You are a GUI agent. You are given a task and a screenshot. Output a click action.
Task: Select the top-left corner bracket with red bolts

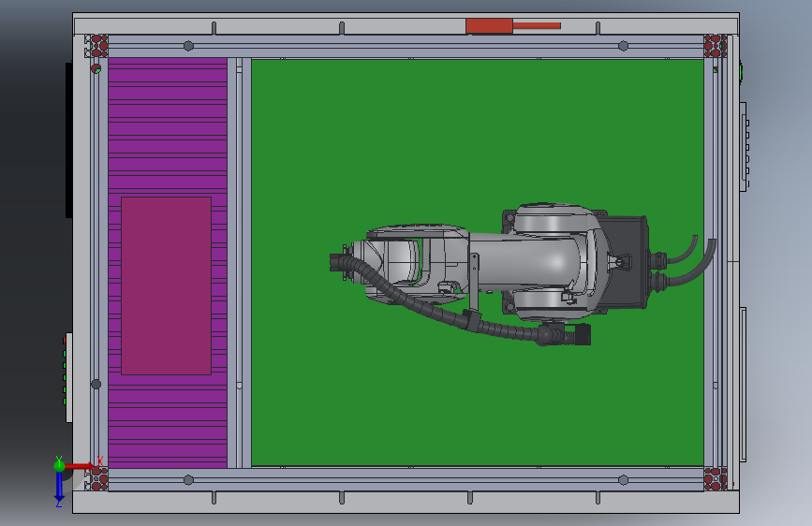coord(96,46)
